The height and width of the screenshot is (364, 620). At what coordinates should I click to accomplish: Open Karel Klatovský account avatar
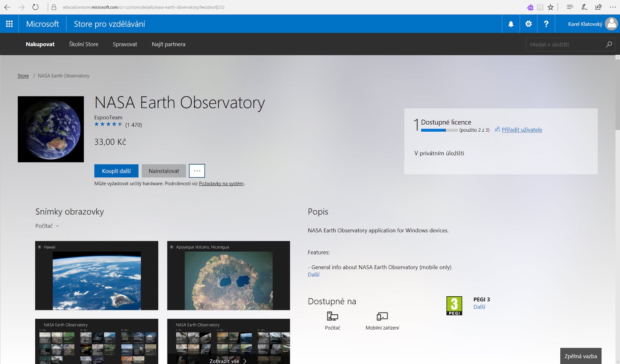tap(611, 24)
